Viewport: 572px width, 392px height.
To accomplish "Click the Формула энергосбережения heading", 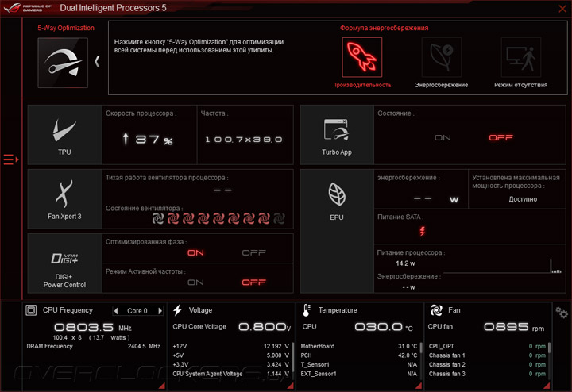I will click(x=385, y=28).
